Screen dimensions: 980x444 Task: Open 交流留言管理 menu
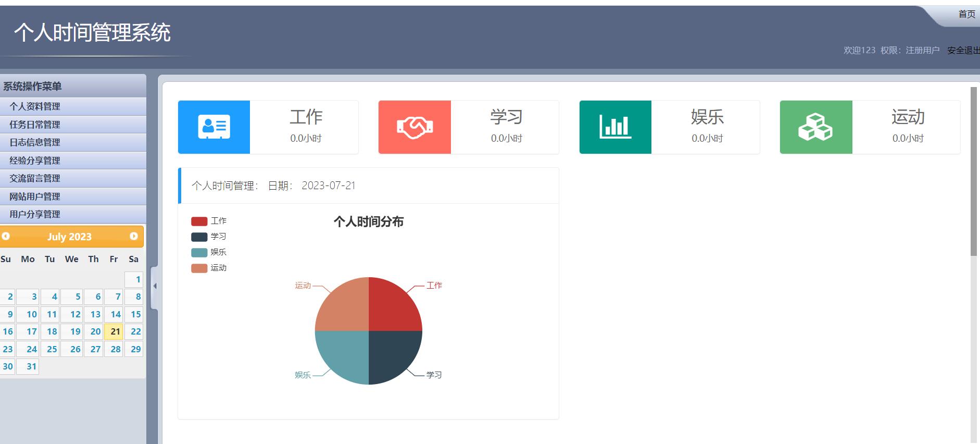pos(73,178)
